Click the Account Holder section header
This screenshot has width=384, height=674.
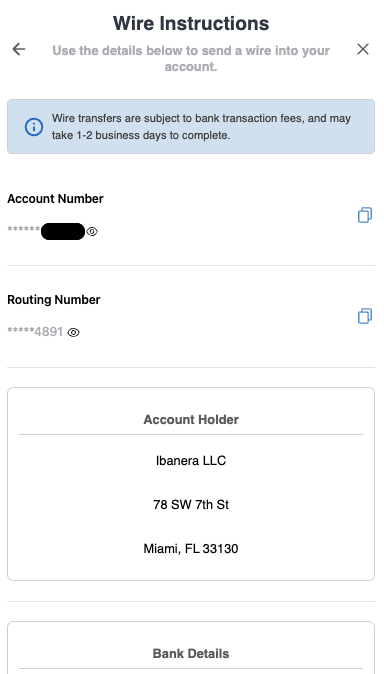(x=191, y=420)
